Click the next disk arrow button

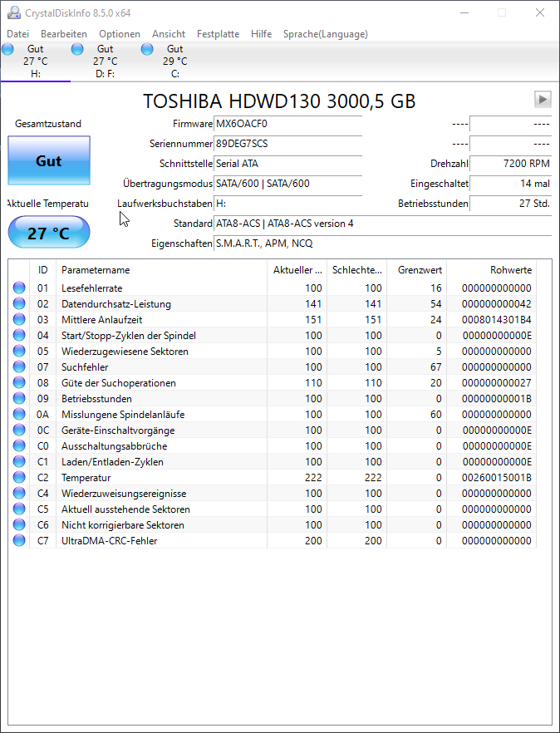[x=543, y=99]
